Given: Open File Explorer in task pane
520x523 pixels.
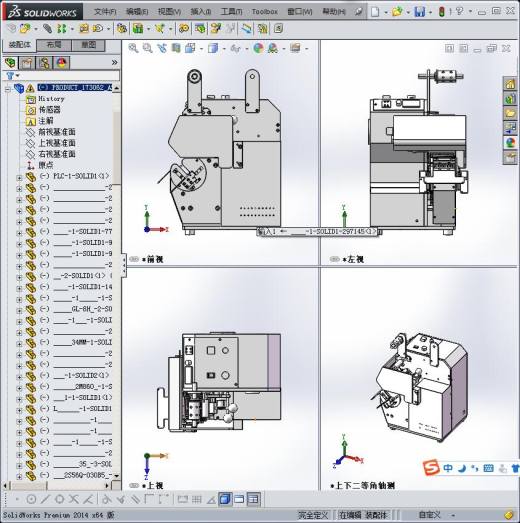Looking at the screenshot, I should tap(510, 113).
